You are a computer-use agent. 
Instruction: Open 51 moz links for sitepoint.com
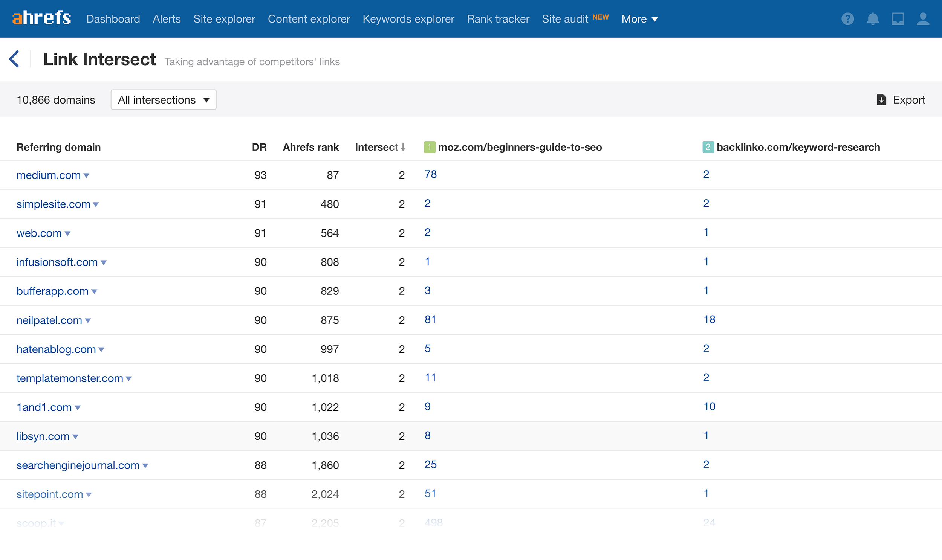click(430, 494)
